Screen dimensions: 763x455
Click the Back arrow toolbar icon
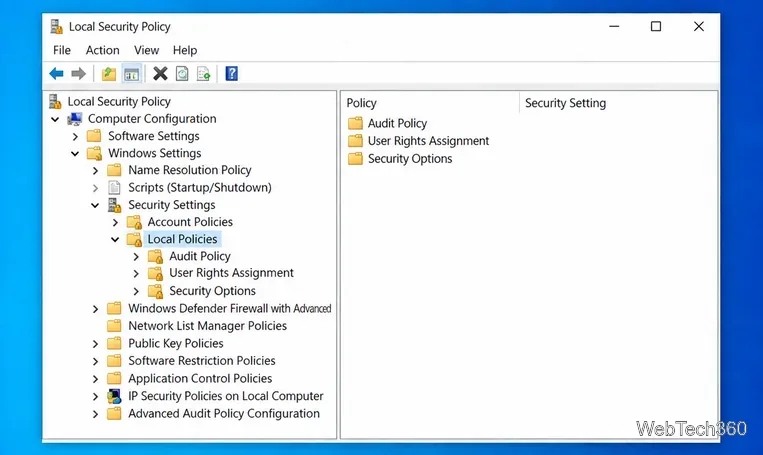pyautogui.click(x=56, y=74)
